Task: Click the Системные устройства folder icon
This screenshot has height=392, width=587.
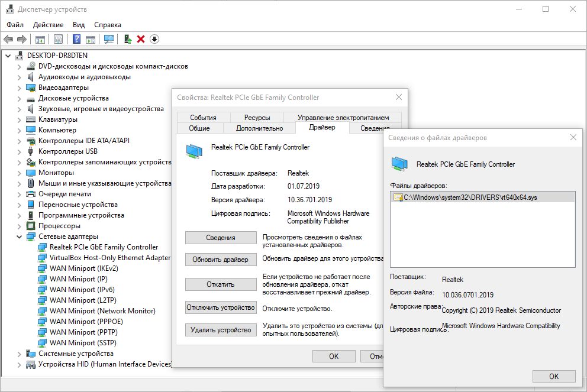Action: [x=31, y=354]
